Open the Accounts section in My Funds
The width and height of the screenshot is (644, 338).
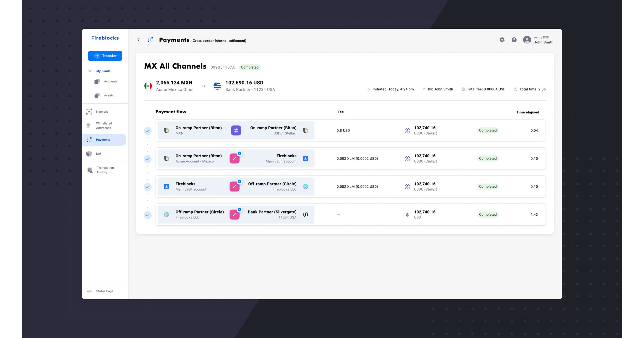tap(111, 81)
